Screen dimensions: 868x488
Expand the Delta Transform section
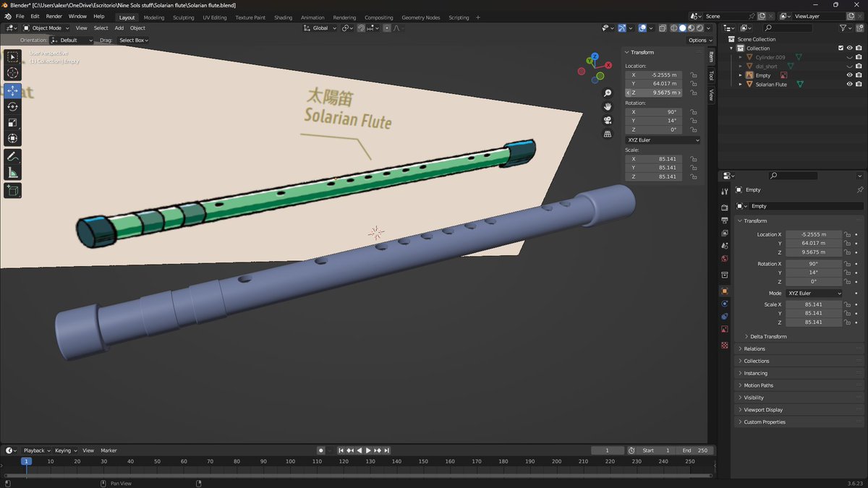(x=769, y=337)
